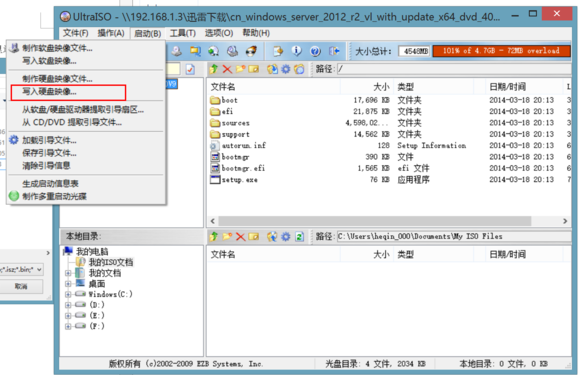Screen dimensions: 580x375
Task: Click the blue question mark help icon
Action: [315, 51]
